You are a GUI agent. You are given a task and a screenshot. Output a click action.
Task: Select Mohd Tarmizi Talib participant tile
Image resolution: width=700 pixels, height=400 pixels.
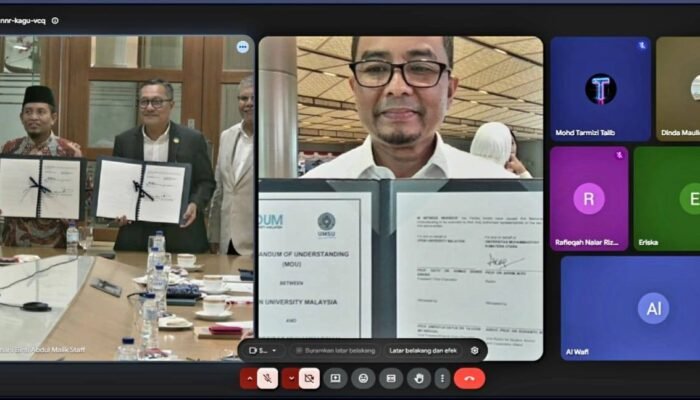click(600, 89)
